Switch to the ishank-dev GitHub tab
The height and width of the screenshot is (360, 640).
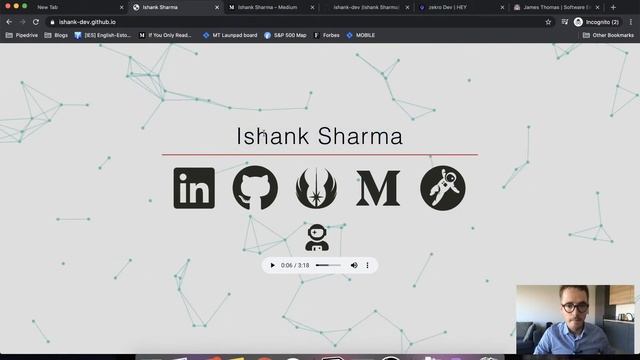point(366,7)
